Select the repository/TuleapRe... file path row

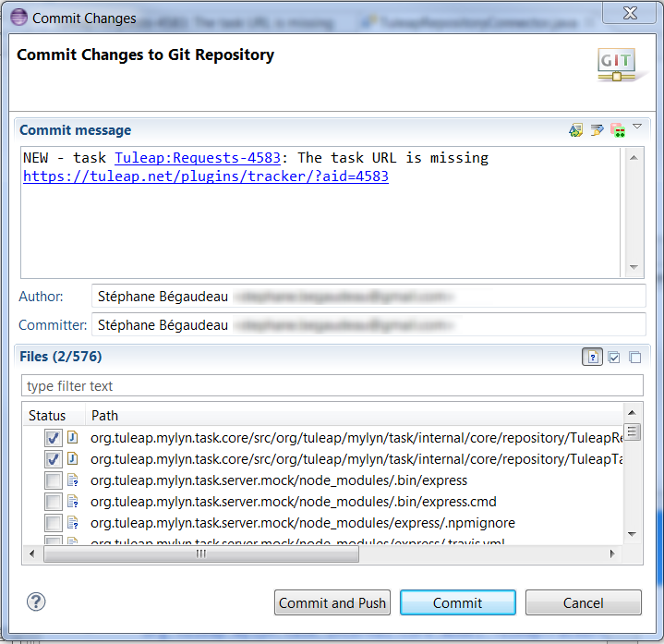point(356,438)
